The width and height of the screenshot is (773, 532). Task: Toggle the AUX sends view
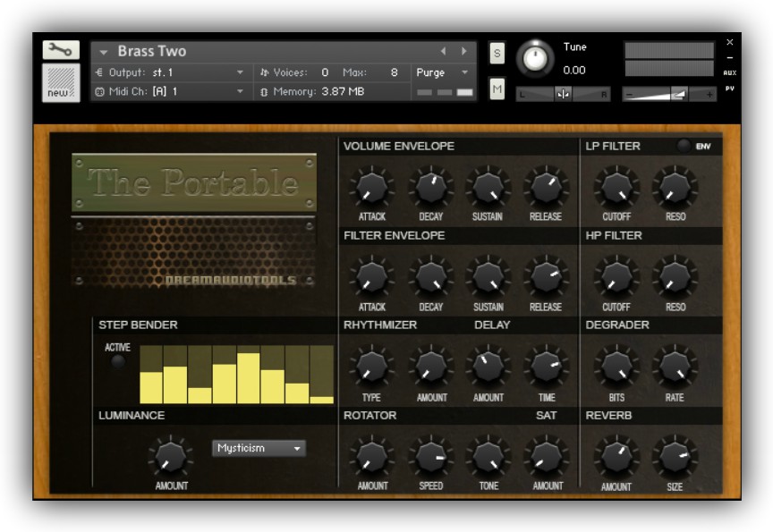pos(730,73)
